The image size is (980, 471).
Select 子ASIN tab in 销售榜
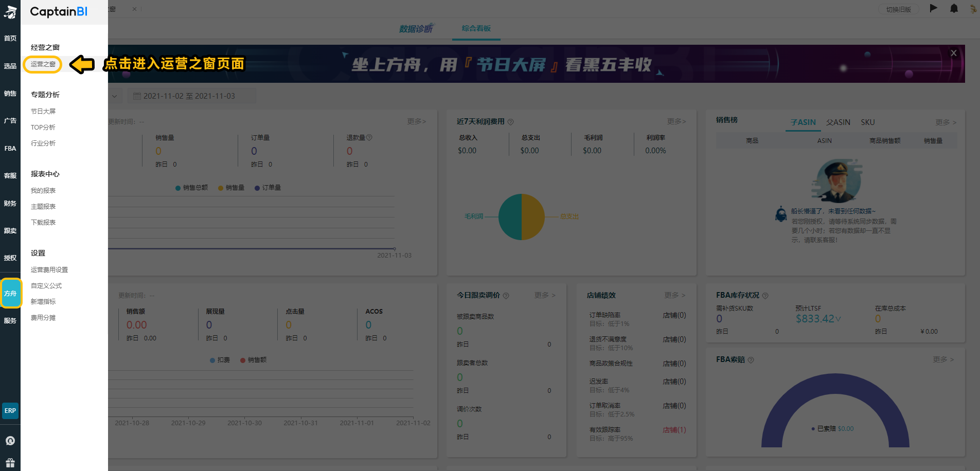803,122
